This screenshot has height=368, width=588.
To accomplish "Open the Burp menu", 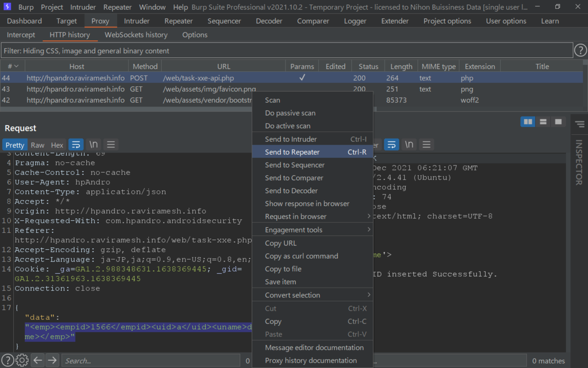I will pyautogui.click(x=26, y=7).
